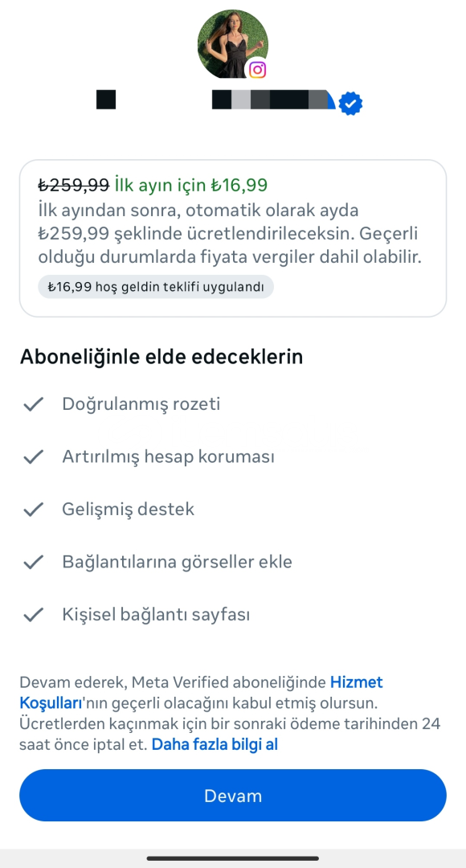Open the Hizmet Koşulları link
The width and height of the screenshot is (466, 868).
coord(202,693)
